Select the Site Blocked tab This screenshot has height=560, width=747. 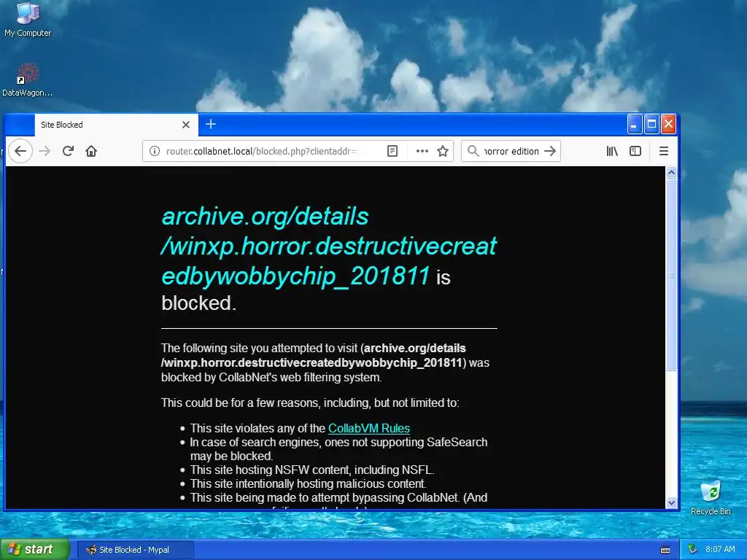click(116, 125)
